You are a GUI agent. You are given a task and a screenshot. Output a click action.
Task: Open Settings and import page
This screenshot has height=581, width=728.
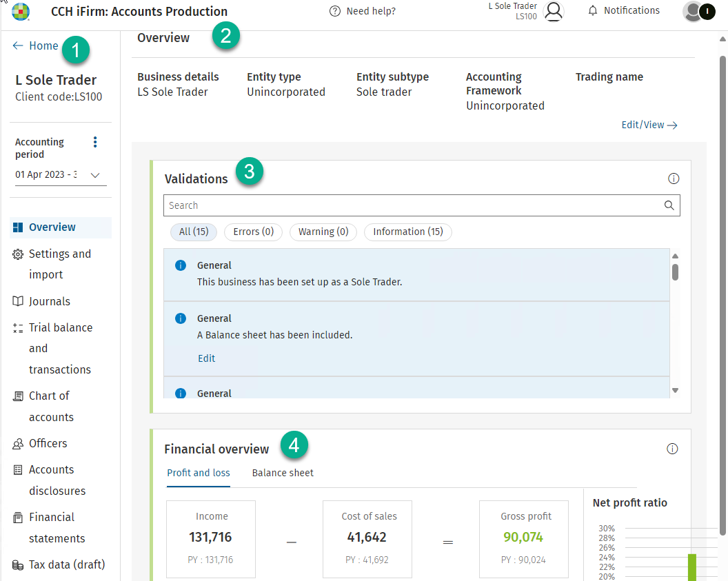tap(61, 264)
